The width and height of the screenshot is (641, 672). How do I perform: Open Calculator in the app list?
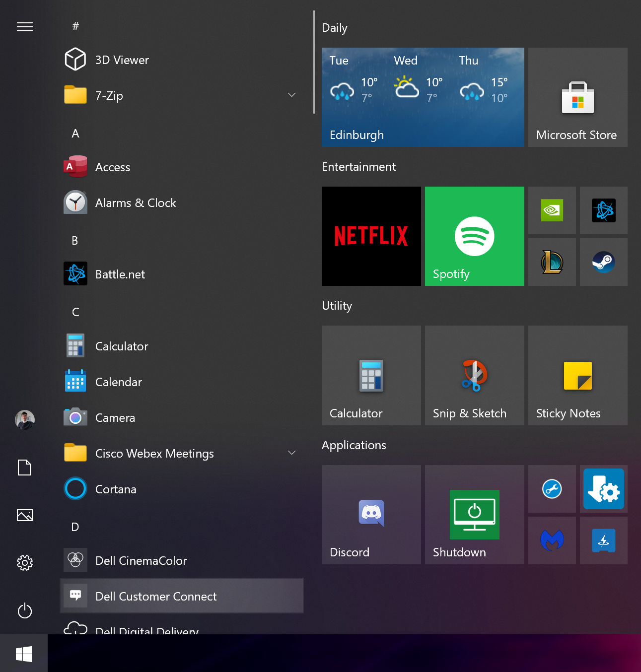pos(182,346)
